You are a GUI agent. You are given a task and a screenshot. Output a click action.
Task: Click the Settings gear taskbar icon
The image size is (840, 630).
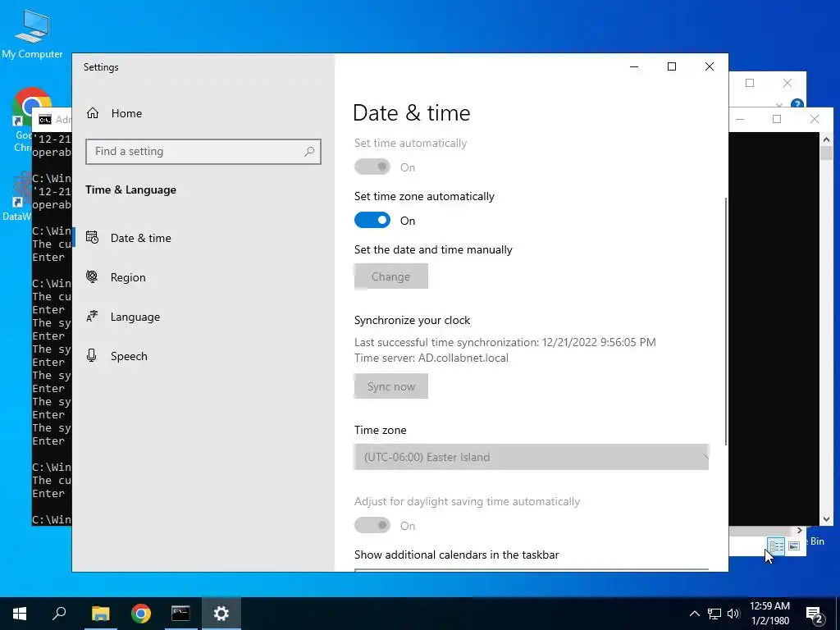coord(221,614)
